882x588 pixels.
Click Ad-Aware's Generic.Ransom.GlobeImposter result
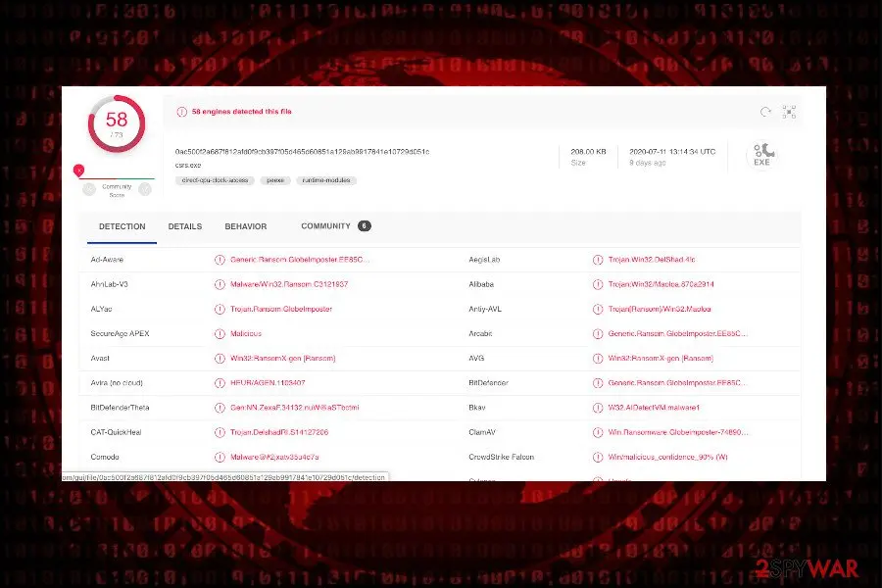pos(300,260)
